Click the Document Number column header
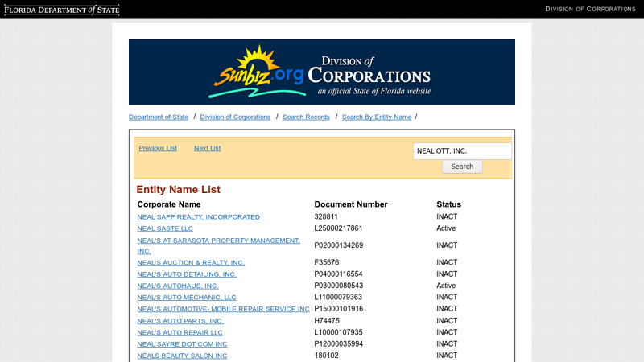The image size is (644, 362). (351, 204)
